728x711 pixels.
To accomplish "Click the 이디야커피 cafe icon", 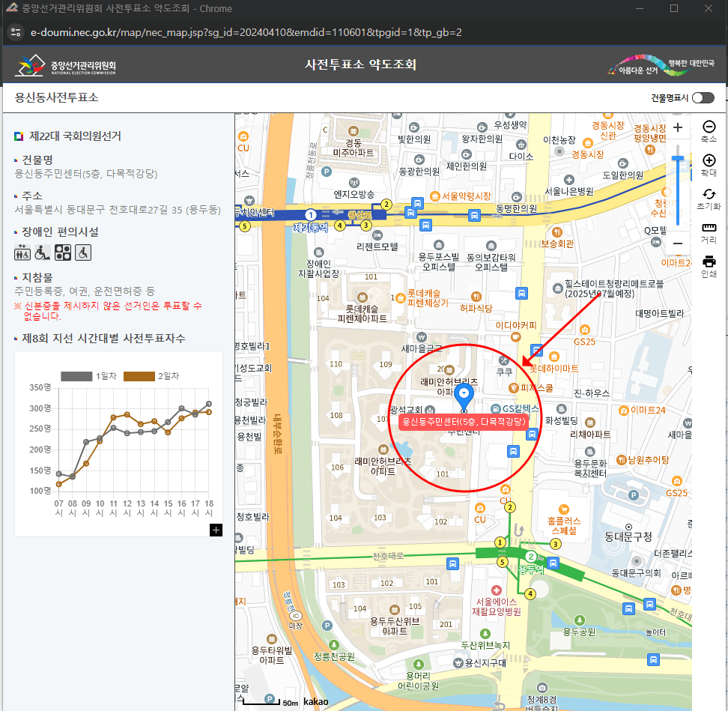I will pos(515,338).
